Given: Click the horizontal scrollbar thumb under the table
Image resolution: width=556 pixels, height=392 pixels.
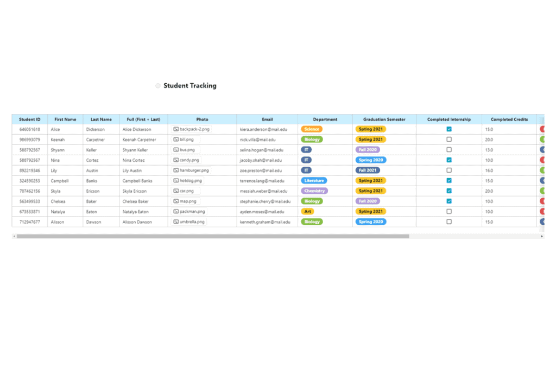Looking at the screenshot, I should pyautogui.click(x=212, y=236).
